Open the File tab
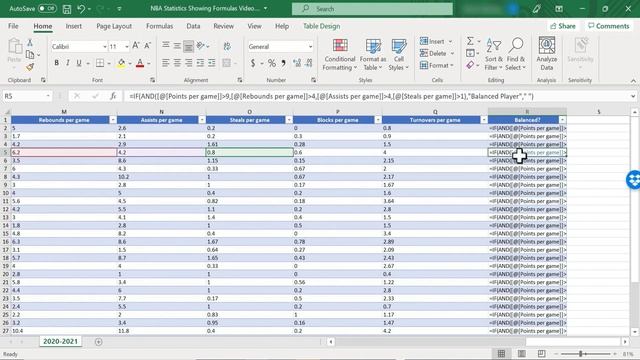 [13, 26]
